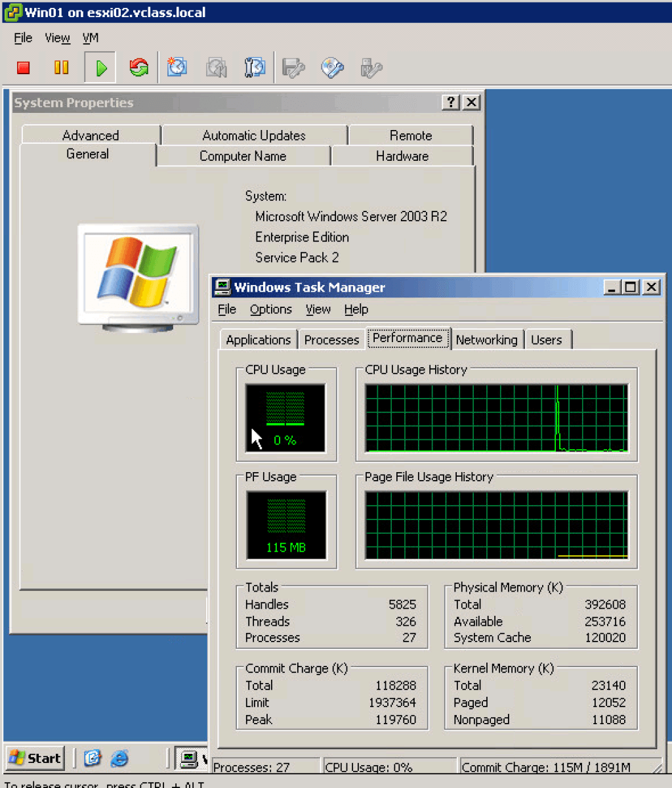Reset the VM with the circular arrows icon
The width and height of the screenshot is (672, 788).
click(x=138, y=67)
